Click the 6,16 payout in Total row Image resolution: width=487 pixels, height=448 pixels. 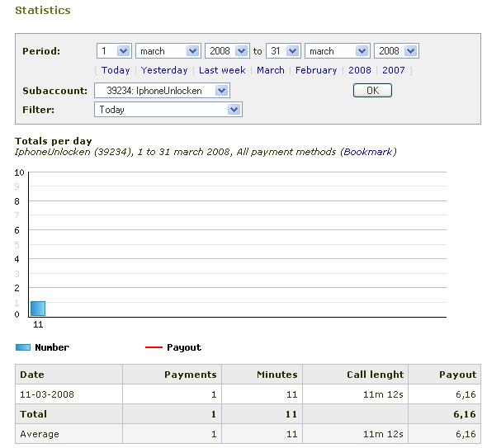(x=465, y=414)
